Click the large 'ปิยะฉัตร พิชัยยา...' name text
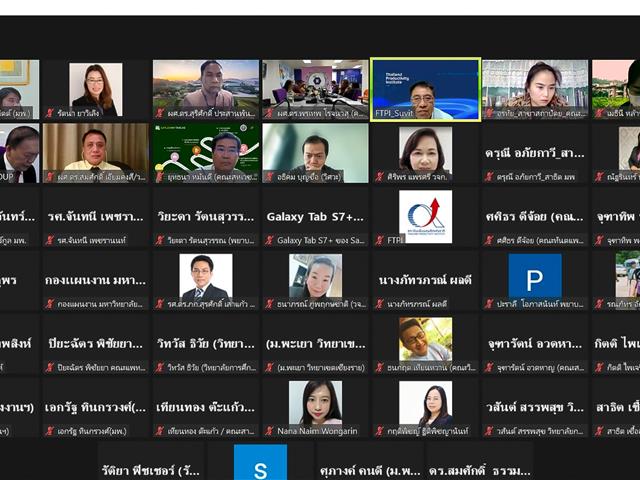Viewport: 640px width, 480px height. 96,344
